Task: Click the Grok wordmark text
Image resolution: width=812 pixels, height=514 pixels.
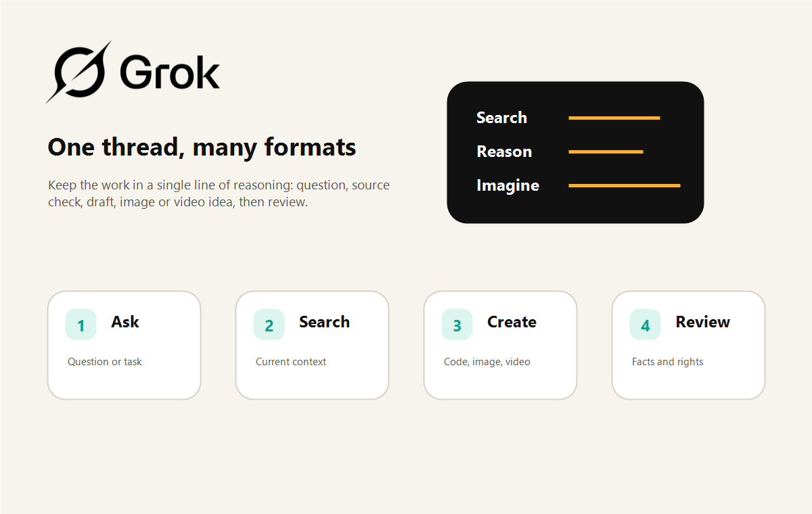Action: 170,72
